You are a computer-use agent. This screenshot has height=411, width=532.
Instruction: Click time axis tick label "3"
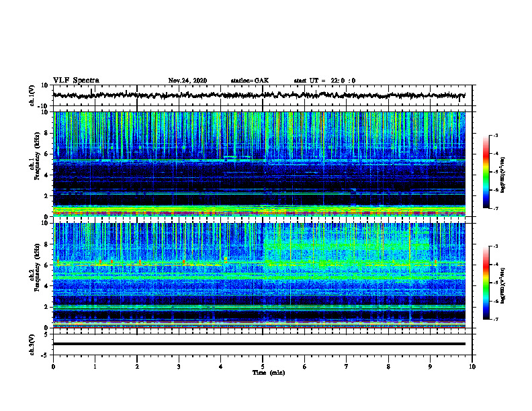(x=179, y=367)
